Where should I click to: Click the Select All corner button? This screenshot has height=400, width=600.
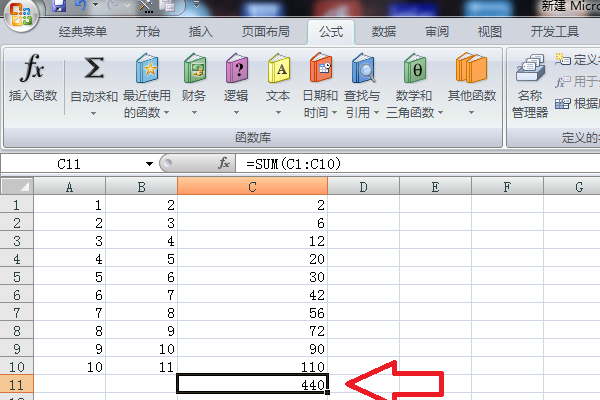tap(17, 186)
